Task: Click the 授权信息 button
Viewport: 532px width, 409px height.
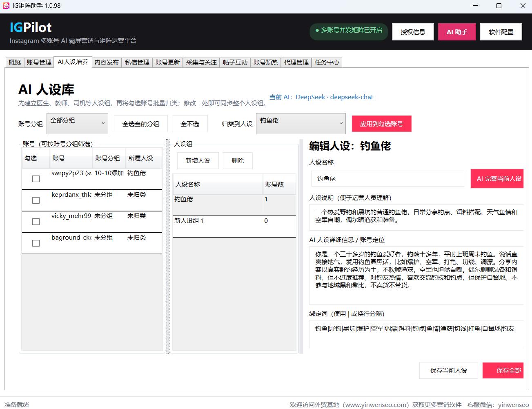Action: click(413, 32)
